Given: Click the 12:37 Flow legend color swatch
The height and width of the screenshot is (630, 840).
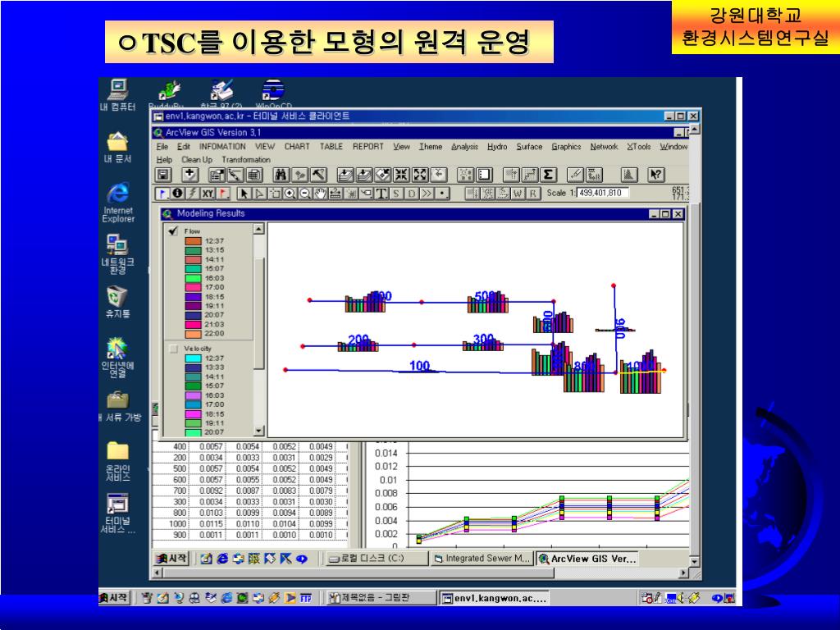Looking at the screenshot, I should pyautogui.click(x=193, y=241).
